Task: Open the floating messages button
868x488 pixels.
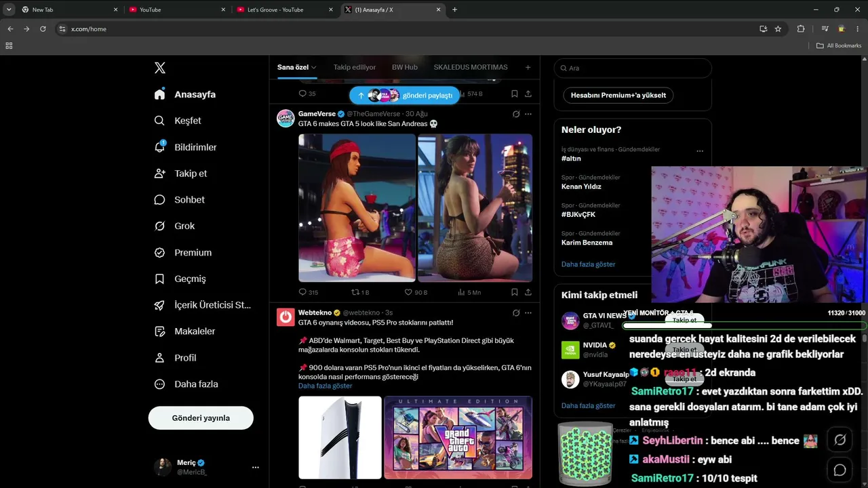Action: 840,470
